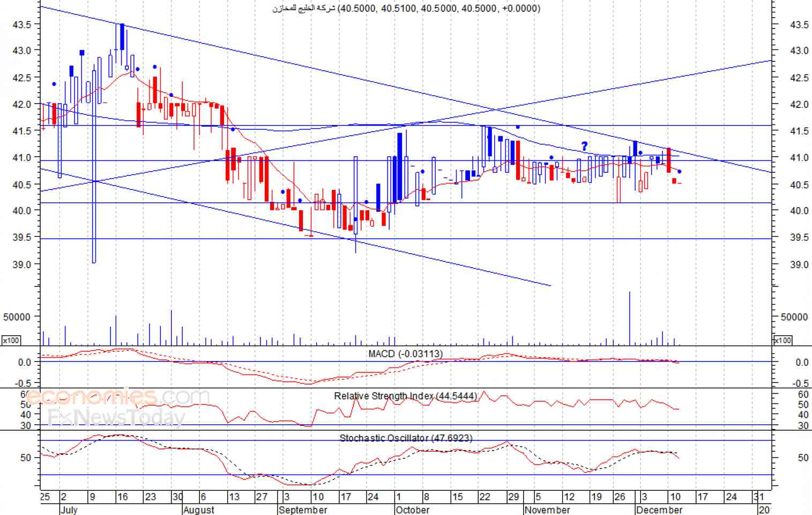Click the 41.5 price label on right axis
This screenshot has height=515, width=812.
pyautogui.click(x=799, y=131)
